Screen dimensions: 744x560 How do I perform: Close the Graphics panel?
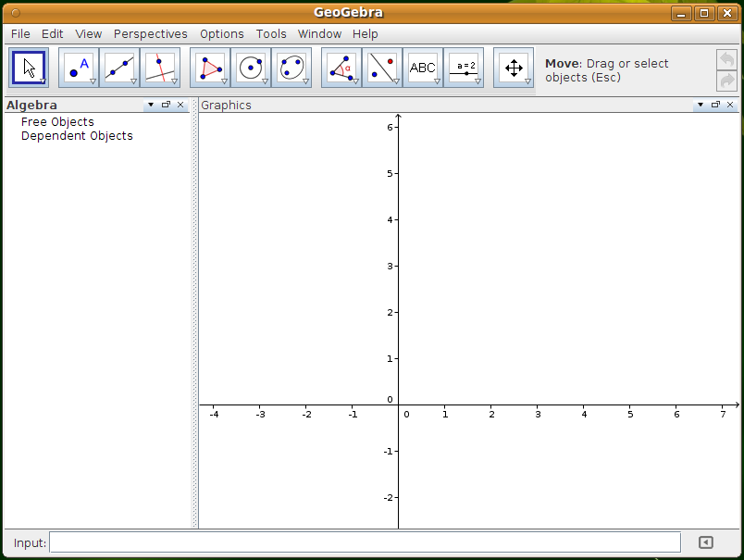coord(730,105)
